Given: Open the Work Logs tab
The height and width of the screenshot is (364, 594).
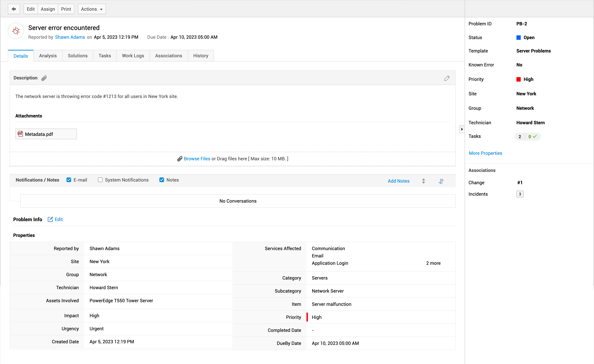Looking at the screenshot, I should point(133,56).
